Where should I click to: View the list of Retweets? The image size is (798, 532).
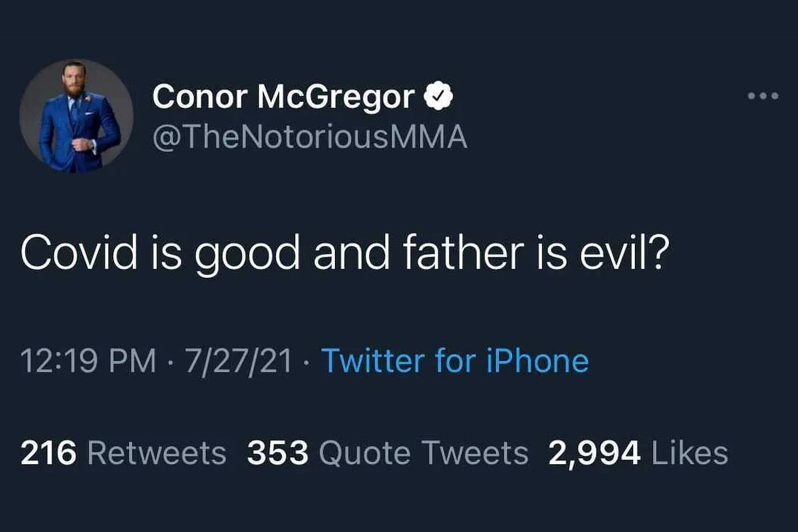pos(157,453)
